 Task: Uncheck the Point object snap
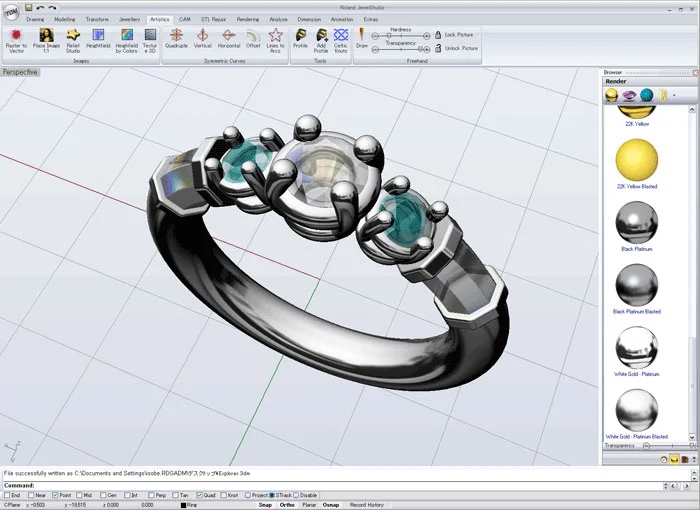pyautogui.click(x=55, y=495)
